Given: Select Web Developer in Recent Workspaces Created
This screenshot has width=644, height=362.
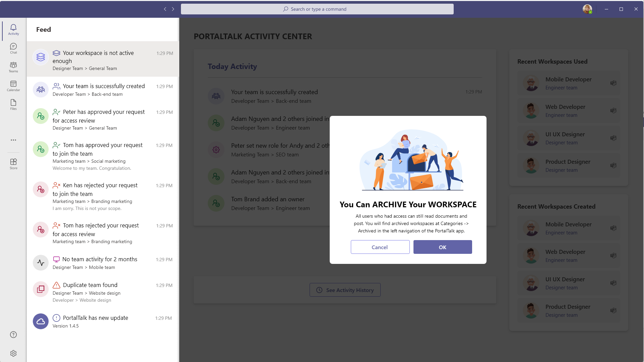Looking at the screenshot, I should point(569,256).
